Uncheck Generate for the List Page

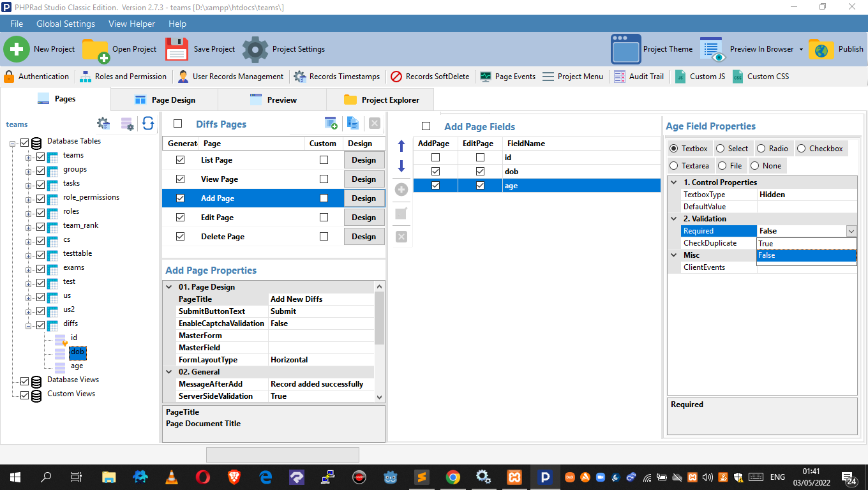click(x=179, y=160)
